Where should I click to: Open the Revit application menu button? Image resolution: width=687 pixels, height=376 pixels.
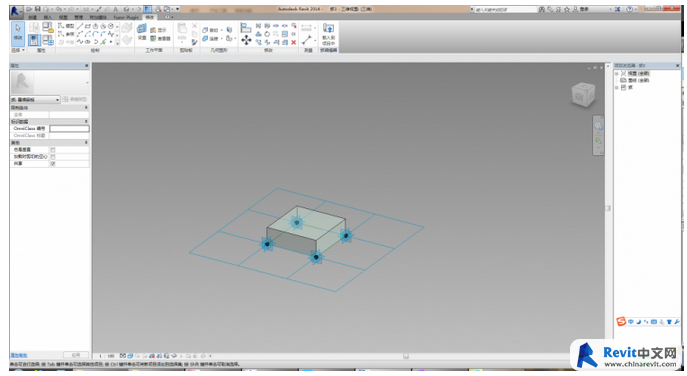(16, 11)
